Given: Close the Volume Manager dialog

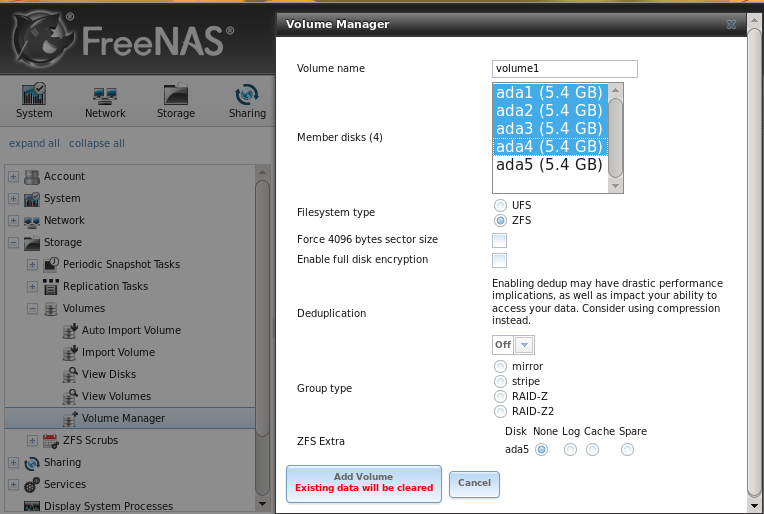Looking at the screenshot, I should (731, 24).
